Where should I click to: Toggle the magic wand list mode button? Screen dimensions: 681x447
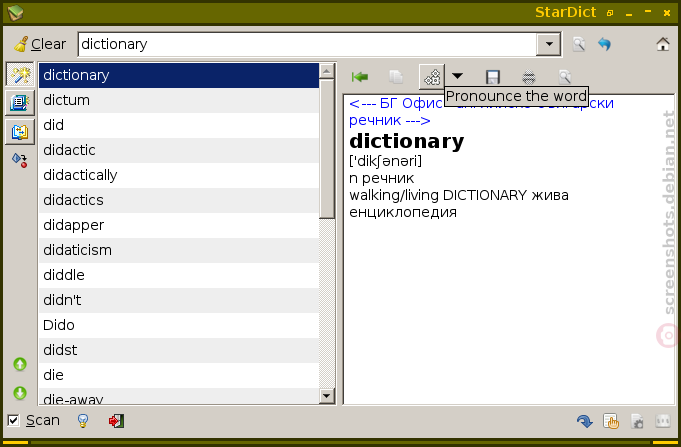(x=20, y=75)
